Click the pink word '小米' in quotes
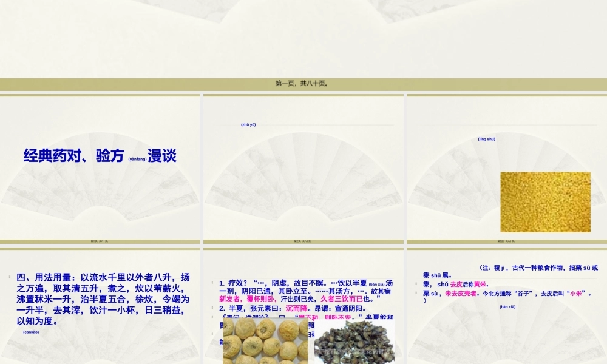This screenshot has width=607, height=364. (x=575, y=294)
